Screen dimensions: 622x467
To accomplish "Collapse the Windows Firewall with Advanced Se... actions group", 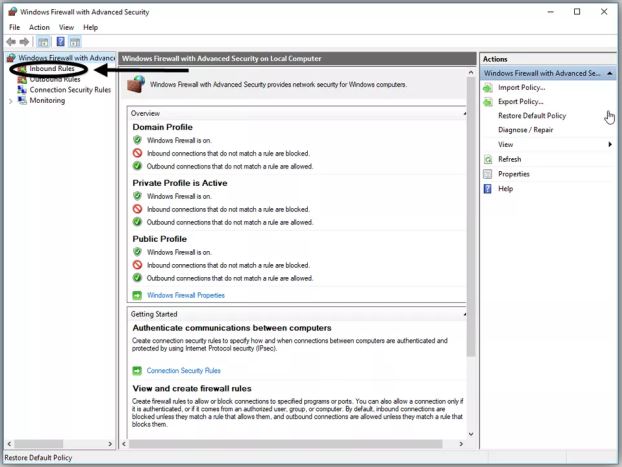I will click(610, 73).
